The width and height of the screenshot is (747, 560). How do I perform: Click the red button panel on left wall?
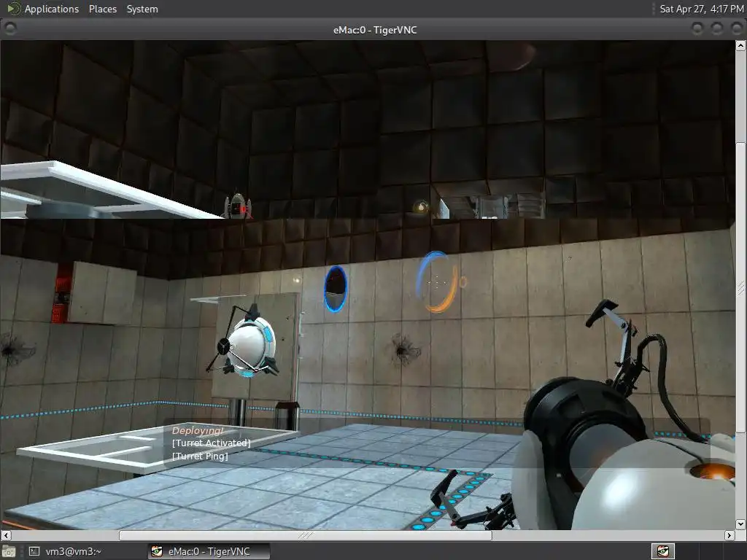point(61,293)
